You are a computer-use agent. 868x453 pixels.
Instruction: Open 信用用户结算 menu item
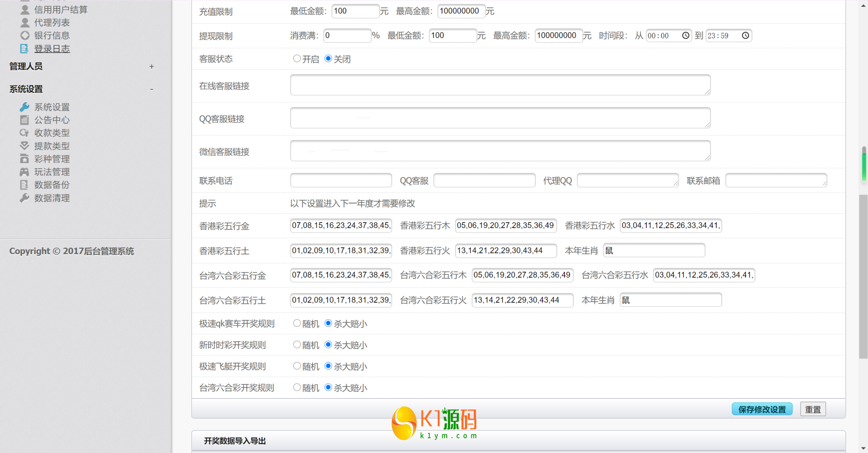click(x=61, y=9)
